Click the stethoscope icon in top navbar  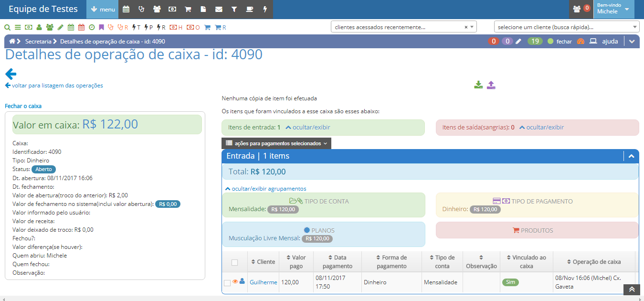pyautogui.click(x=141, y=9)
